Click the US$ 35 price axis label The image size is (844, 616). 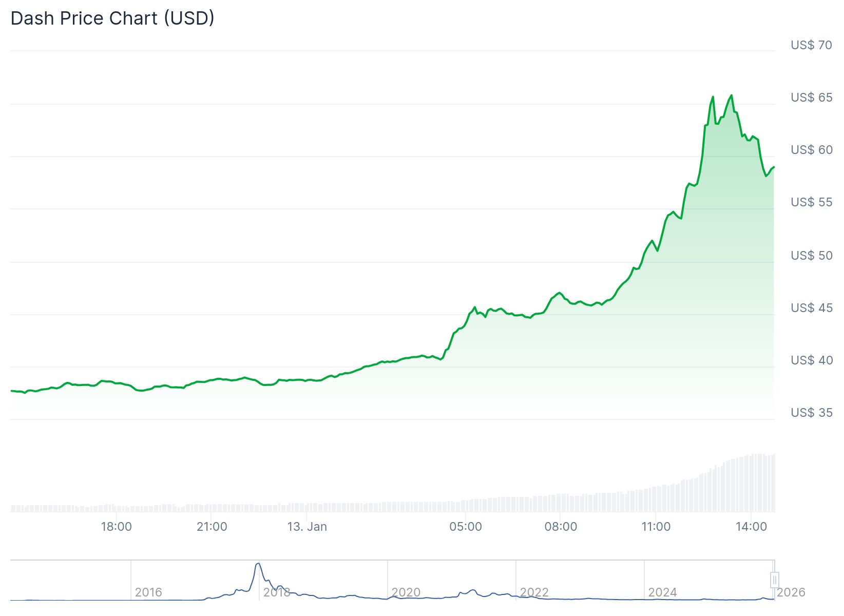point(811,413)
